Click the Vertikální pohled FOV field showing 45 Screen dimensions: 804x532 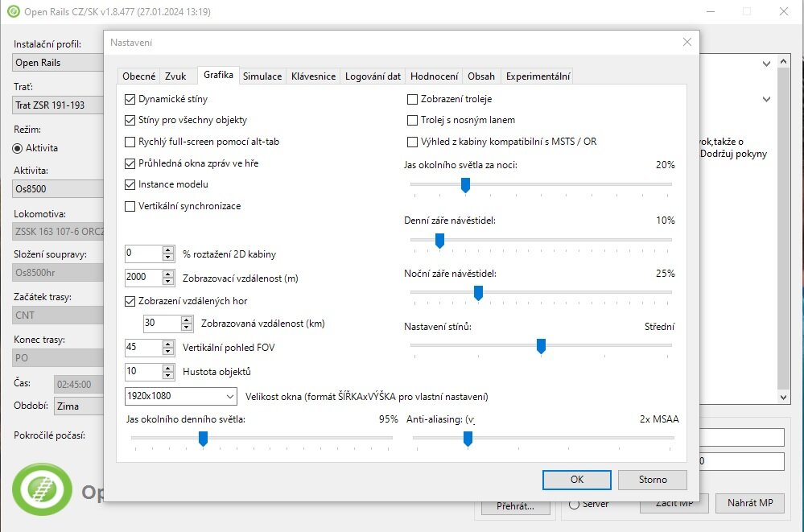143,348
